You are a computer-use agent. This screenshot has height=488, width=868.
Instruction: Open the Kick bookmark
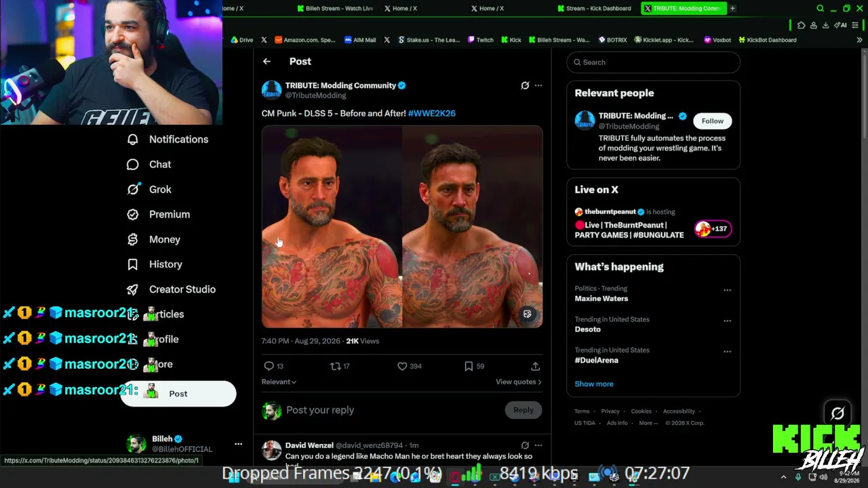pos(511,40)
